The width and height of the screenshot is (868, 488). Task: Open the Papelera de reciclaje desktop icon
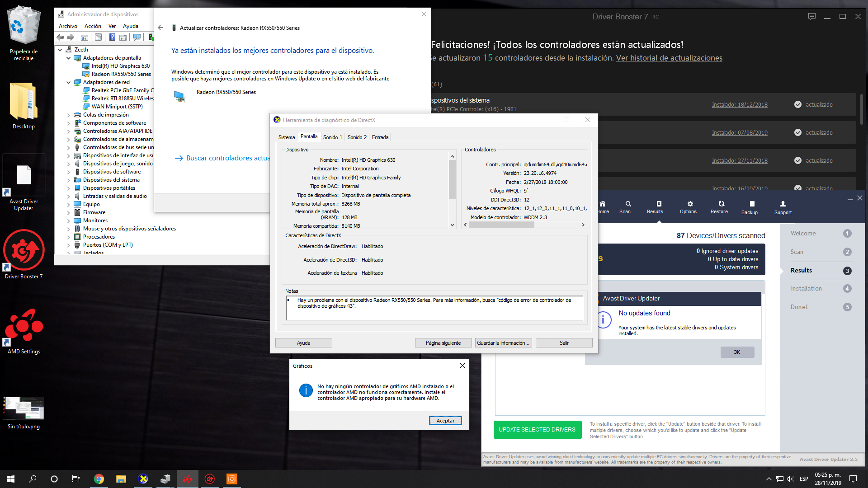(24, 33)
